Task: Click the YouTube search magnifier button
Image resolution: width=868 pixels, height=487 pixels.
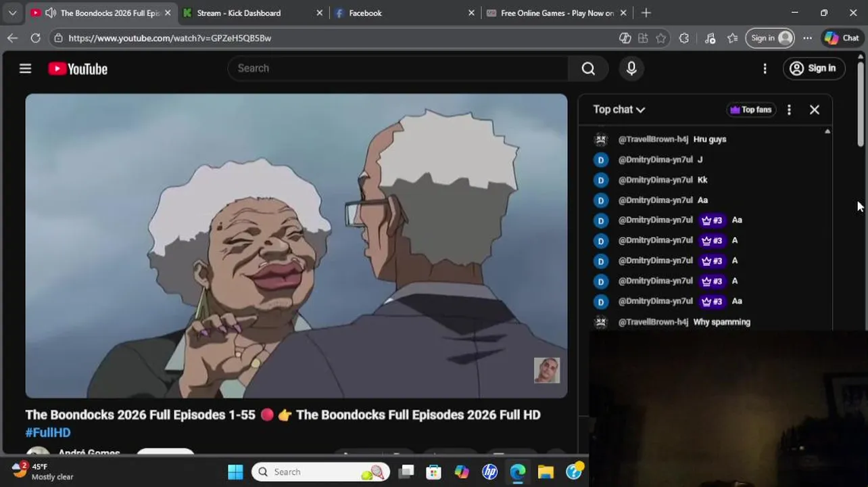Action: [x=588, y=68]
